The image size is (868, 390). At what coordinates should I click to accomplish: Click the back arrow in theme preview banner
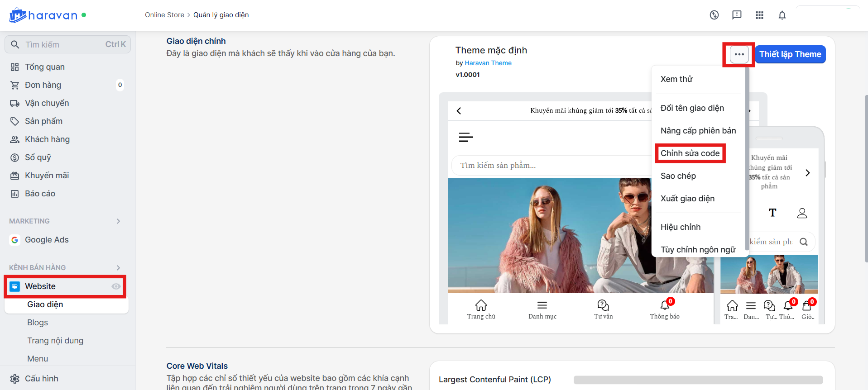pos(459,111)
